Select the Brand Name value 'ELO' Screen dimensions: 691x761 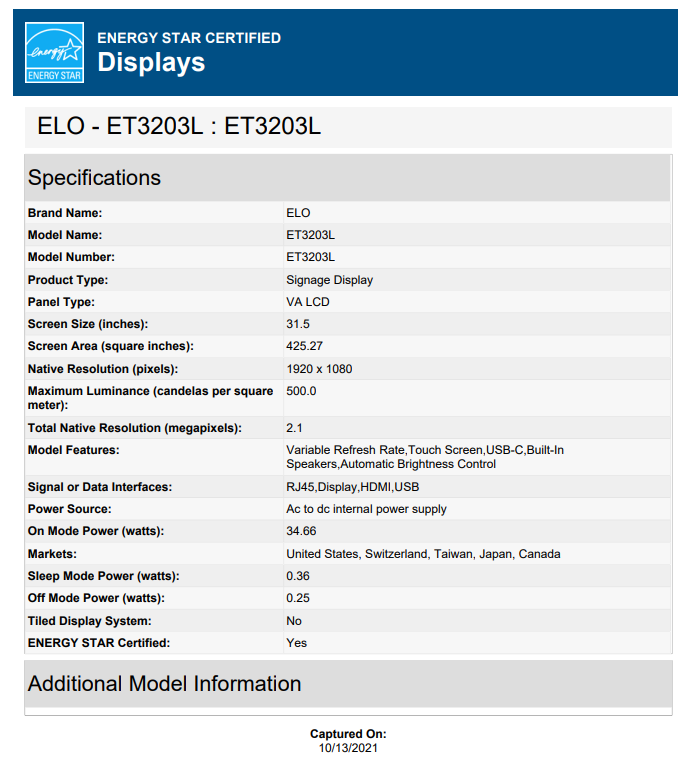tap(298, 213)
